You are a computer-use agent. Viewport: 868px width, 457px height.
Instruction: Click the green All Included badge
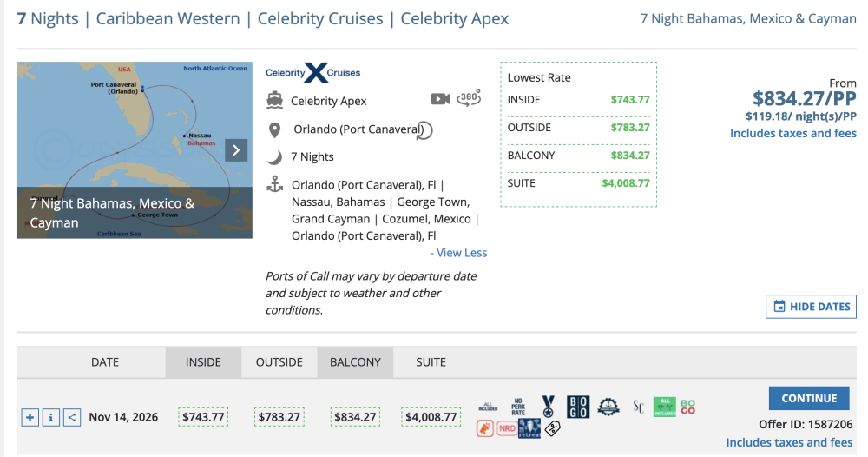[664, 407]
